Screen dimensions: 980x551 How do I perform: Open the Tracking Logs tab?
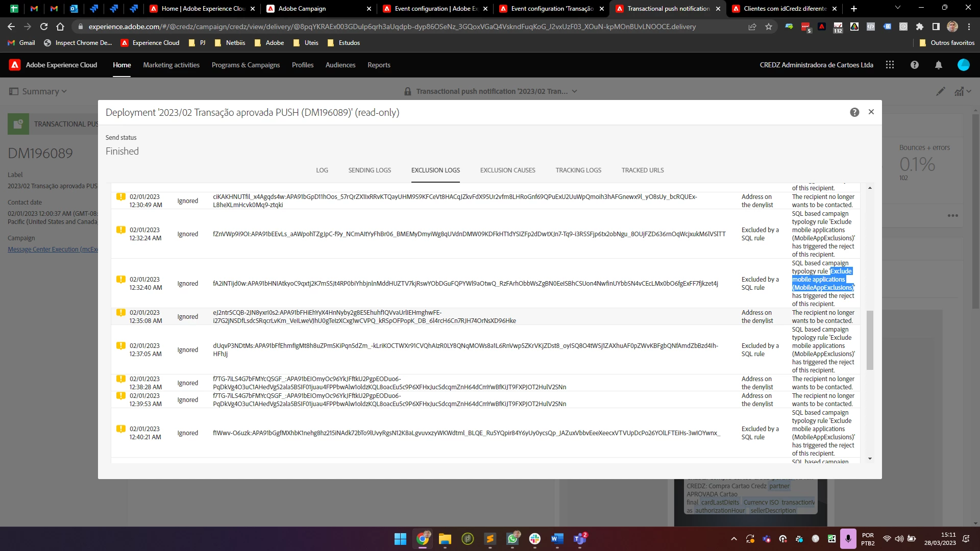click(x=578, y=170)
